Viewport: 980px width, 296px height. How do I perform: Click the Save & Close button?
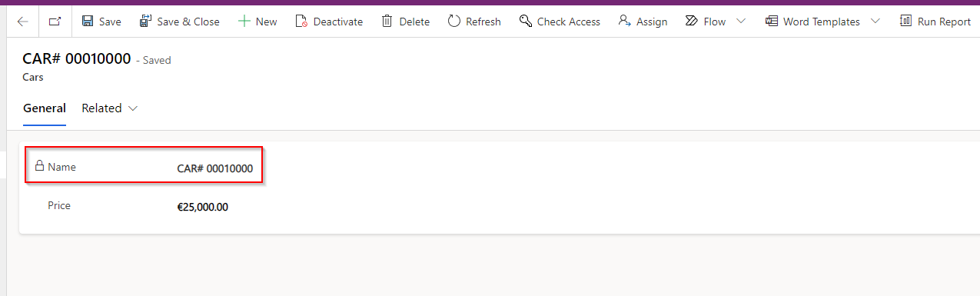click(x=179, y=22)
